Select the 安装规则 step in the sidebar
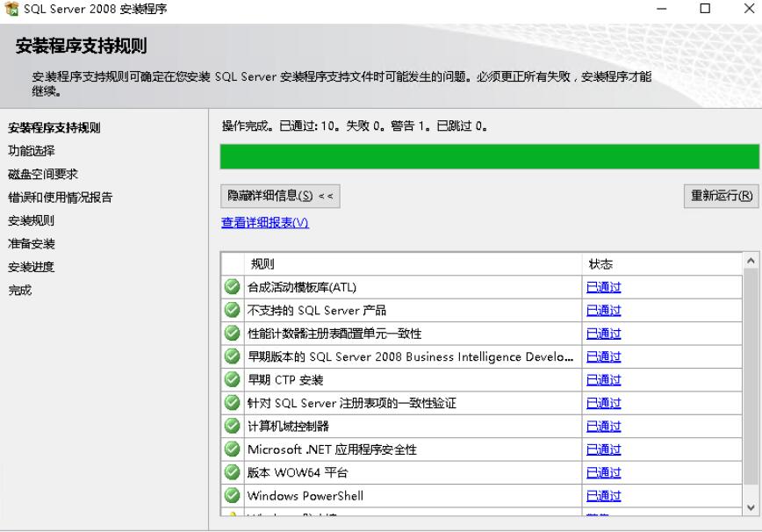 [32, 221]
